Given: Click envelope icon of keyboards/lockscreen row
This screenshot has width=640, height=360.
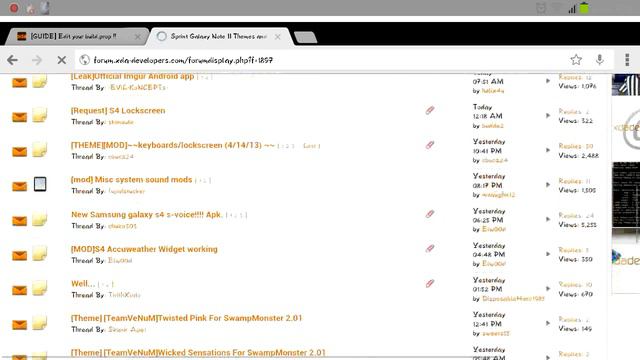Looking at the screenshot, I should (x=19, y=152).
